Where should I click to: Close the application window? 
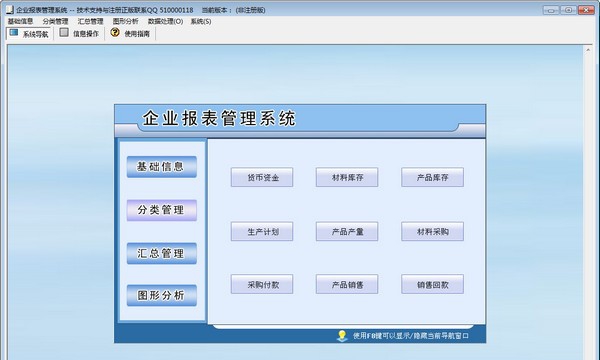click(586, 10)
